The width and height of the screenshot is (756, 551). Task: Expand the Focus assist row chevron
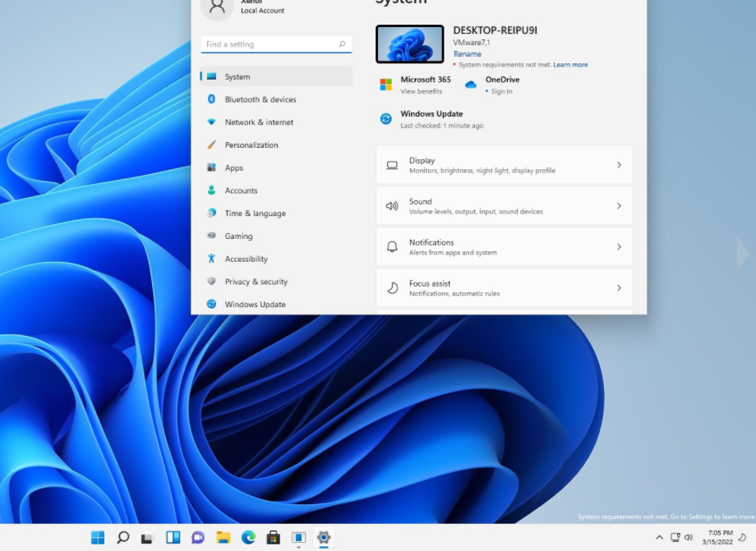coord(619,287)
